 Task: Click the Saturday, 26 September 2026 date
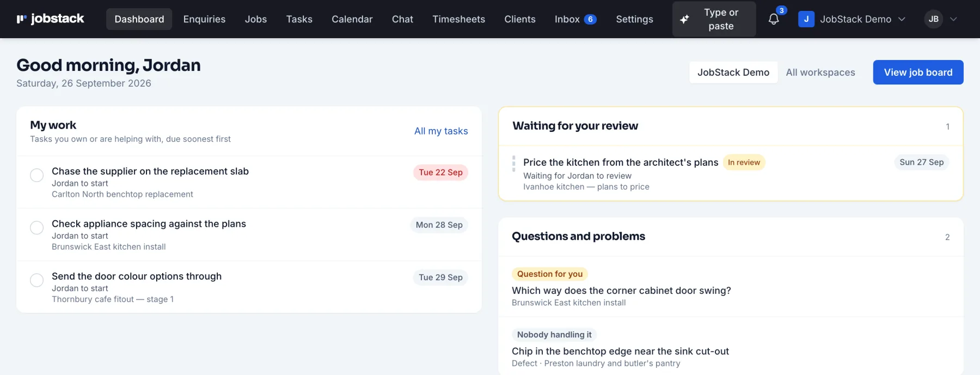pos(84,83)
